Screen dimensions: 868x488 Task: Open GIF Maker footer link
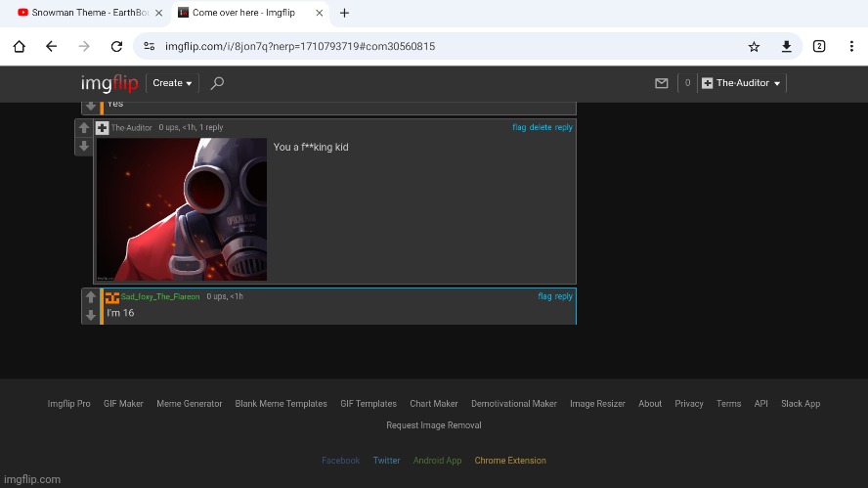(123, 404)
